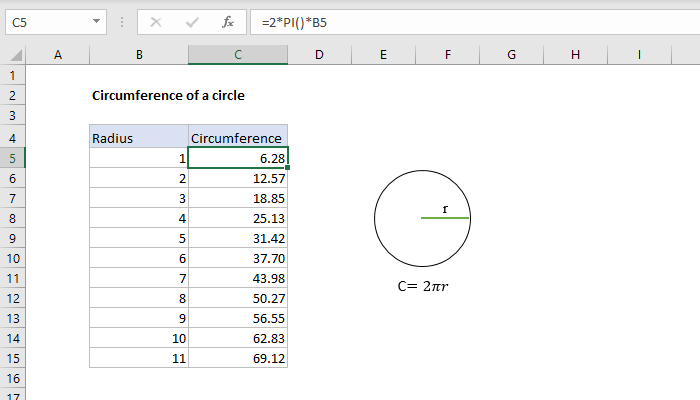
Task: Select radius cell with value 10
Action: tap(139, 338)
